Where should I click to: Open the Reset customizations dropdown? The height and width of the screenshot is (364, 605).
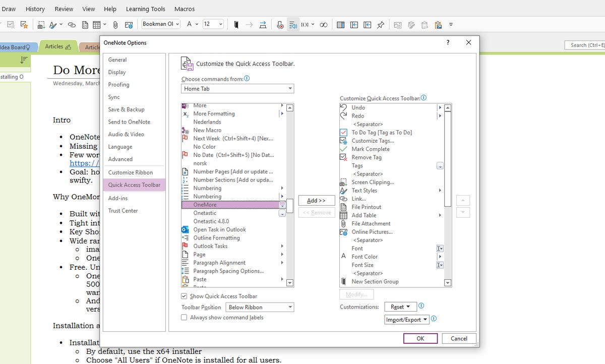(400, 307)
